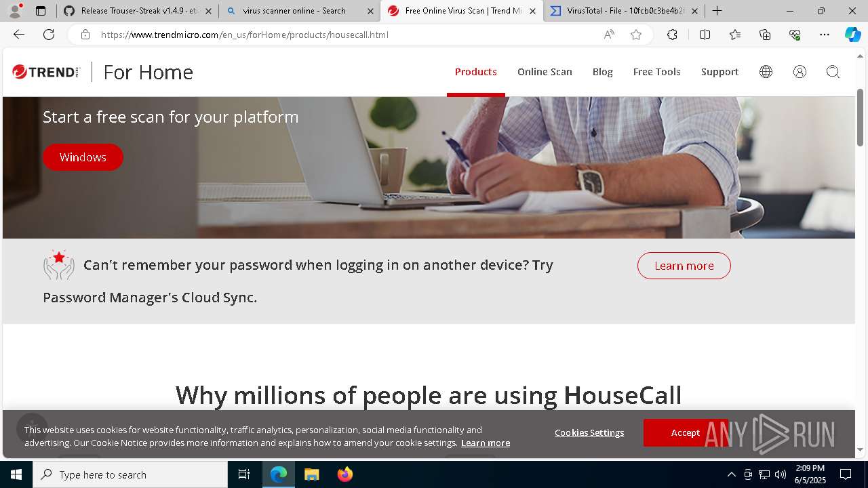Open Cookies Settings
The width and height of the screenshot is (868, 488).
click(589, 432)
